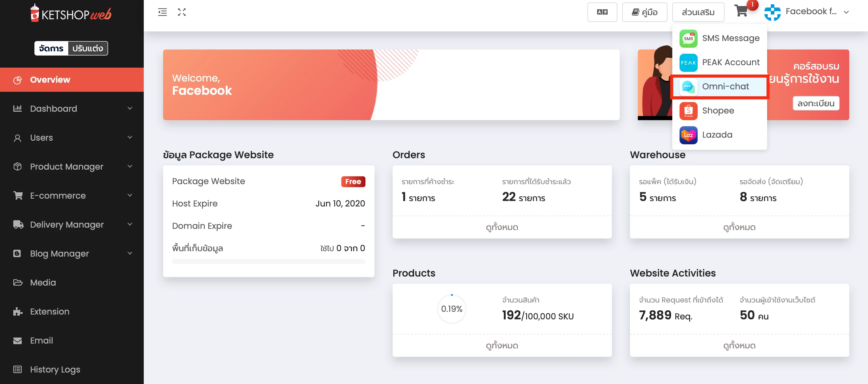Expand the E-commerce chevron
868x384 pixels.
coord(130,195)
